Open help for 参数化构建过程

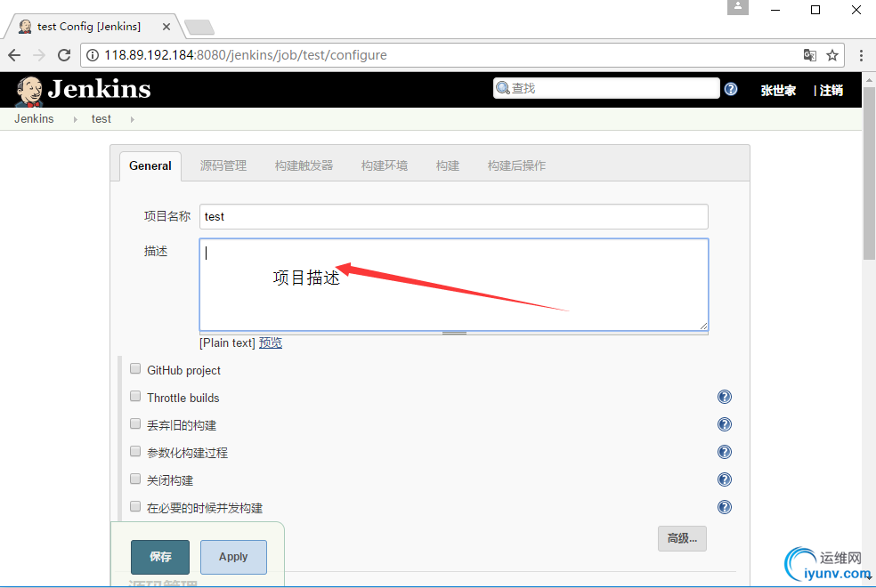coord(725,452)
